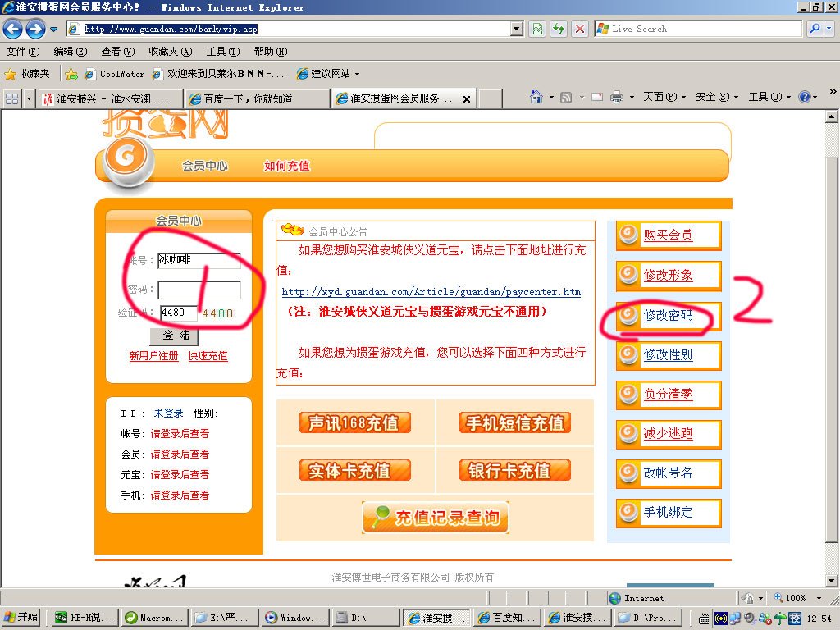Click the Refresh page icon
This screenshot has height=630, width=840.
click(559, 29)
